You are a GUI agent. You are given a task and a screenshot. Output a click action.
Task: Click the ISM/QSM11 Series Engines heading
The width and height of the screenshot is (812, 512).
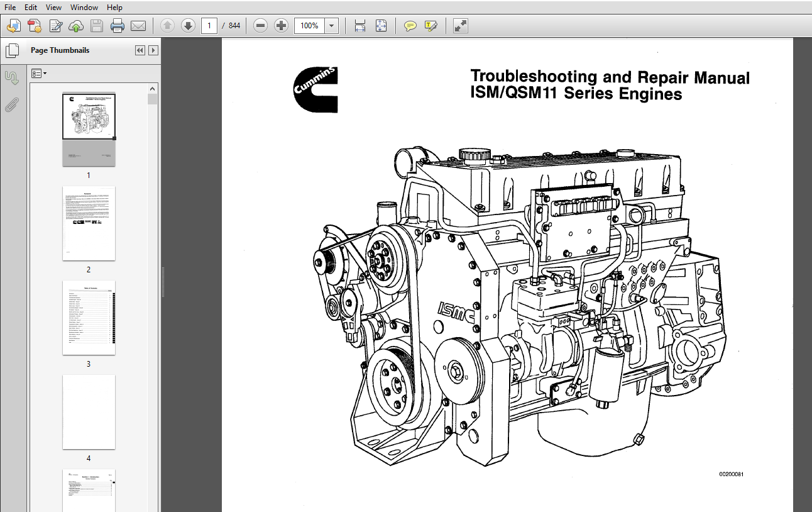pos(576,94)
